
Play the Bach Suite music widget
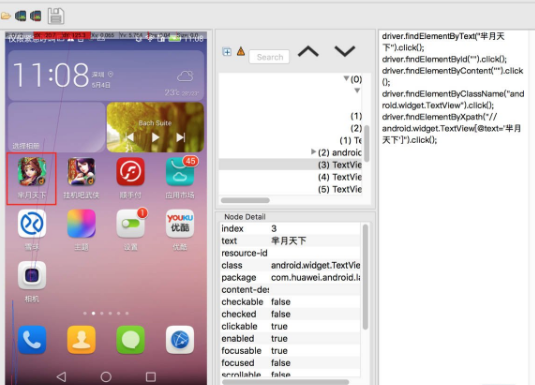[155, 137]
